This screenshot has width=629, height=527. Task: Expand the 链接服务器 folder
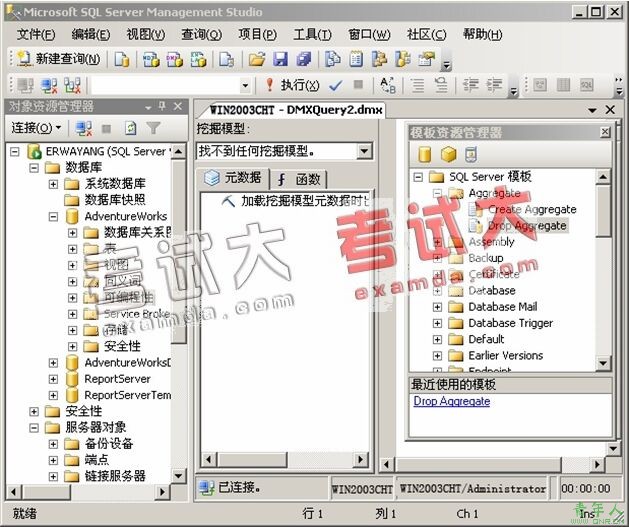click(53, 476)
